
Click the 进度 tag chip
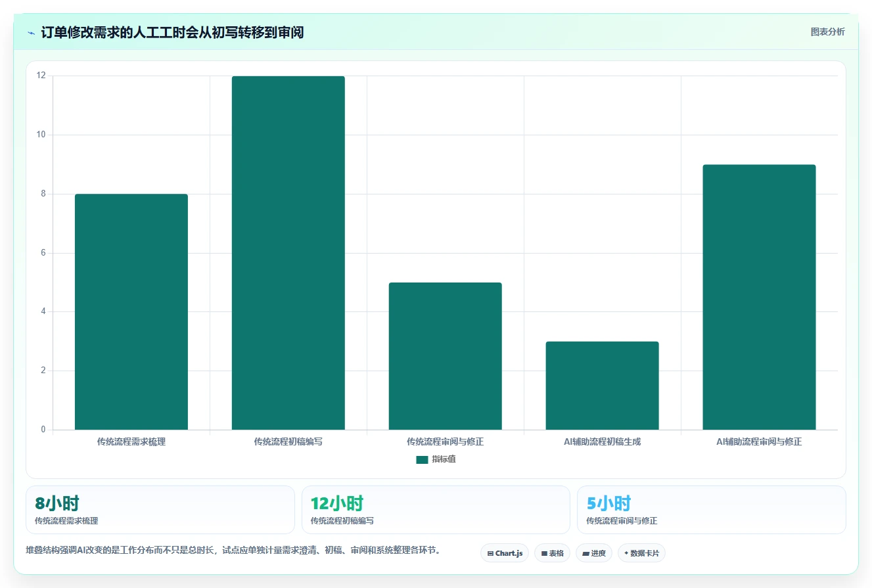pyautogui.click(x=594, y=553)
